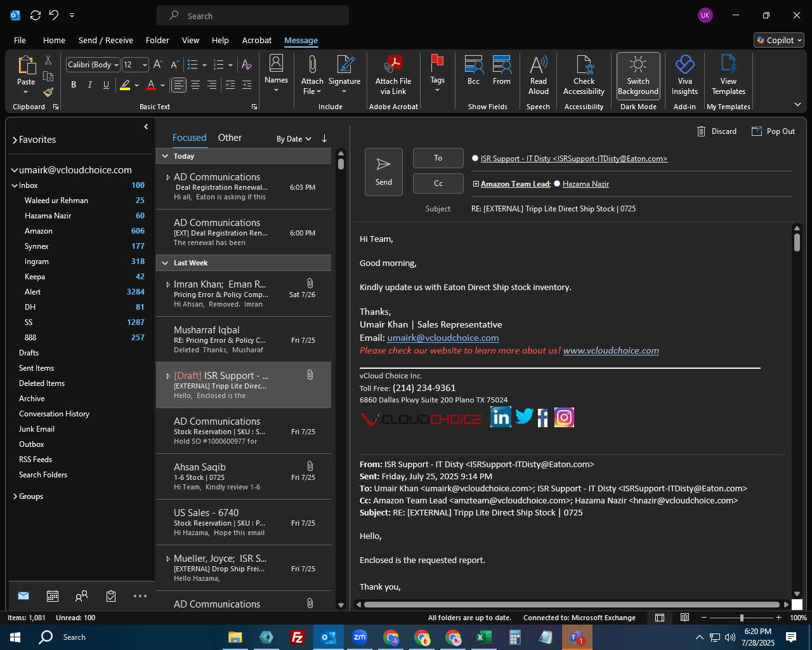Switch to the Send / Receive tab
Image resolution: width=812 pixels, height=650 pixels.
coord(106,40)
